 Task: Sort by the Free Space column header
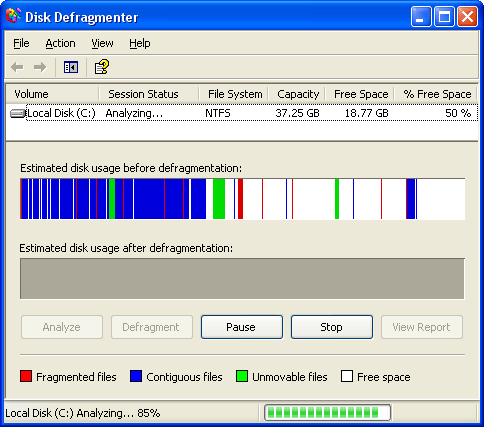(360, 94)
